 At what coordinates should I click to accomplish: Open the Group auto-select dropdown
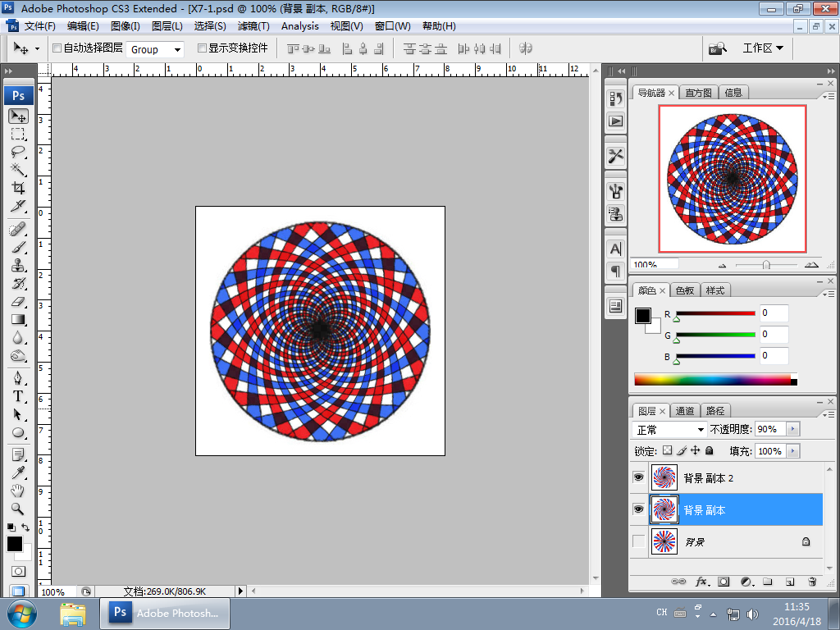click(156, 49)
